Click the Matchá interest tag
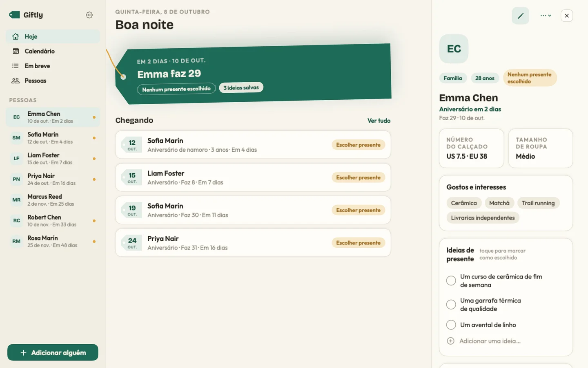This screenshot has width=588, height=368. pos(499,203)
